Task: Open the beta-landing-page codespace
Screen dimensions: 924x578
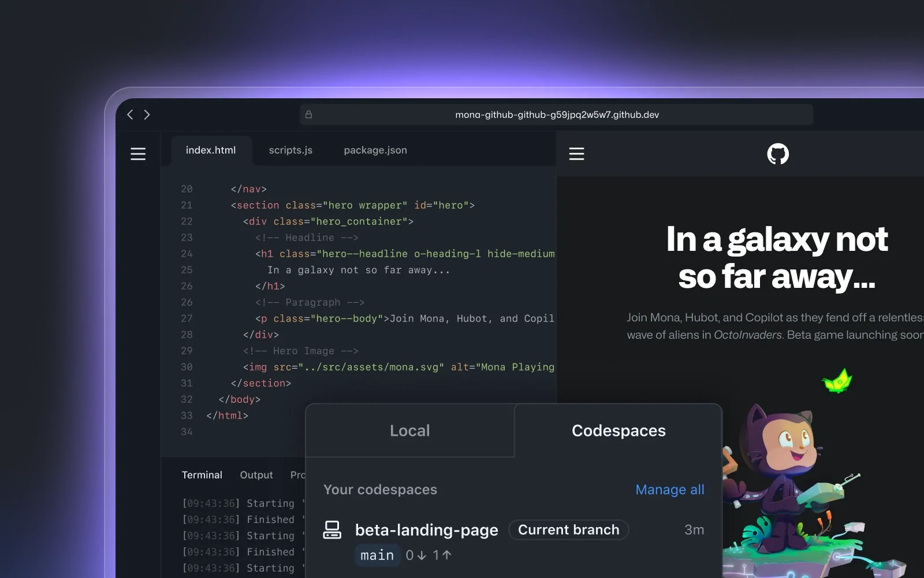Action: tap(427, 530)
